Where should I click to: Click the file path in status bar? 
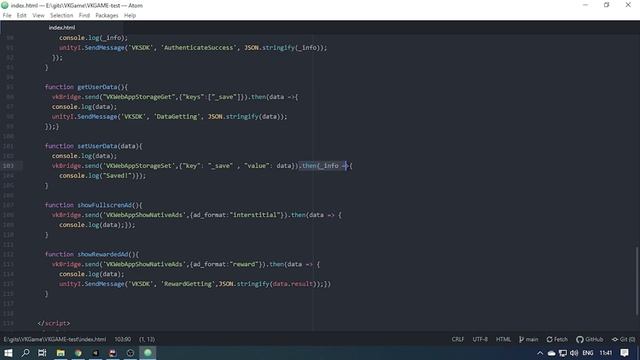tap(55, 339)
